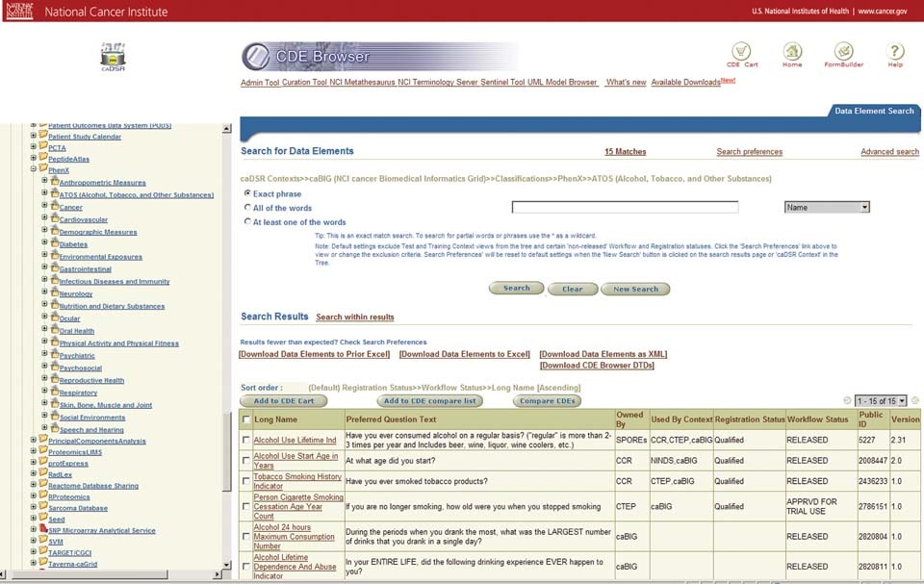Click the folder icon beside Seed
Viewport: 924px width, 584px height.
(43, 518)
